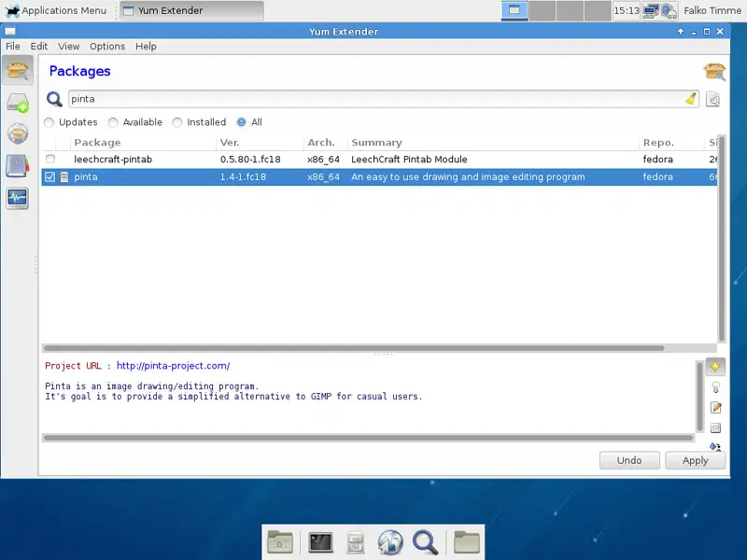Open search options icon right of search field

pyautogui.click(x=712, y=100)
